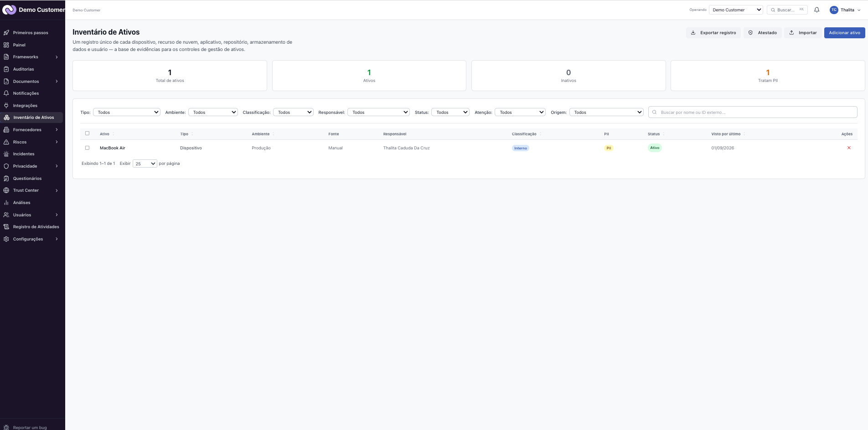Click the red X delete icon for MacBook Air
The image size is (868, 430).
click(x=849, y=148)
